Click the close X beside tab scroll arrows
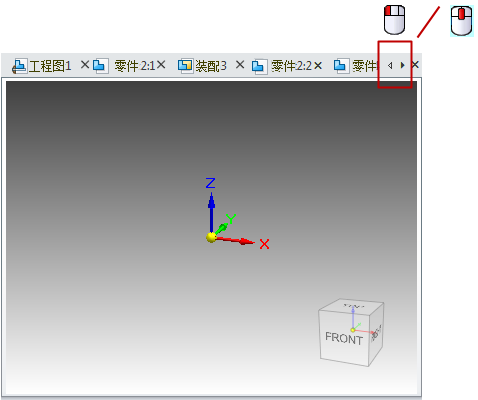 click(x=415, y=65)
